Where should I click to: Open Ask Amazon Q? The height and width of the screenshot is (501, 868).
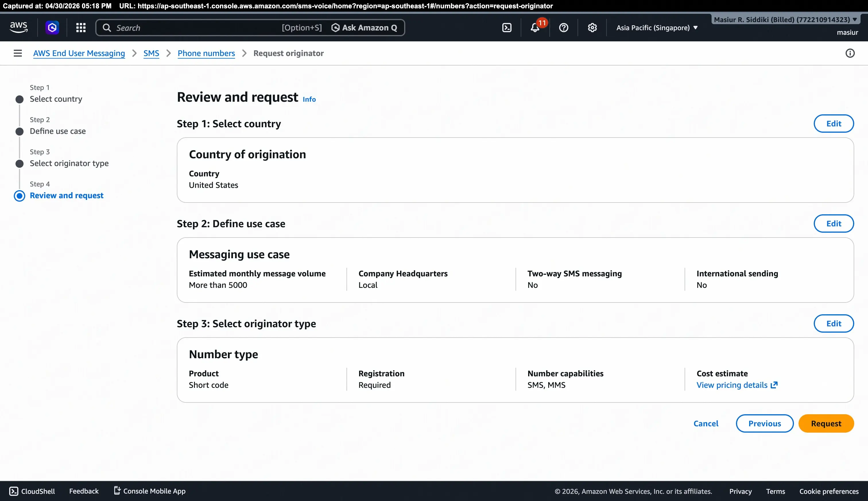364,28
